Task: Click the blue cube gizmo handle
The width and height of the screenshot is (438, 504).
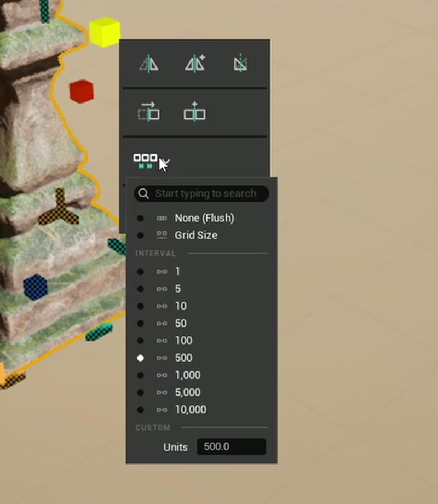Action: tap(36, 288)
